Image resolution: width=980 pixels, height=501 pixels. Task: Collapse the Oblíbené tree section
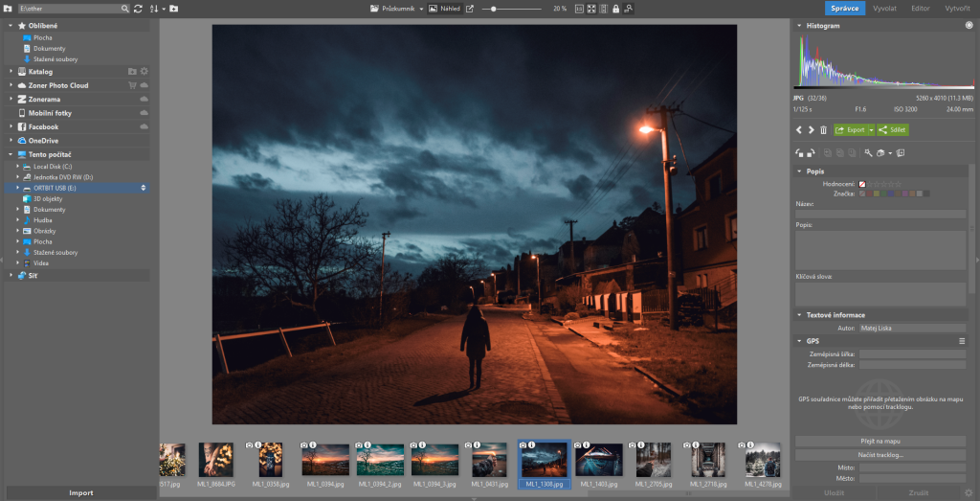[x=11, y=26]
